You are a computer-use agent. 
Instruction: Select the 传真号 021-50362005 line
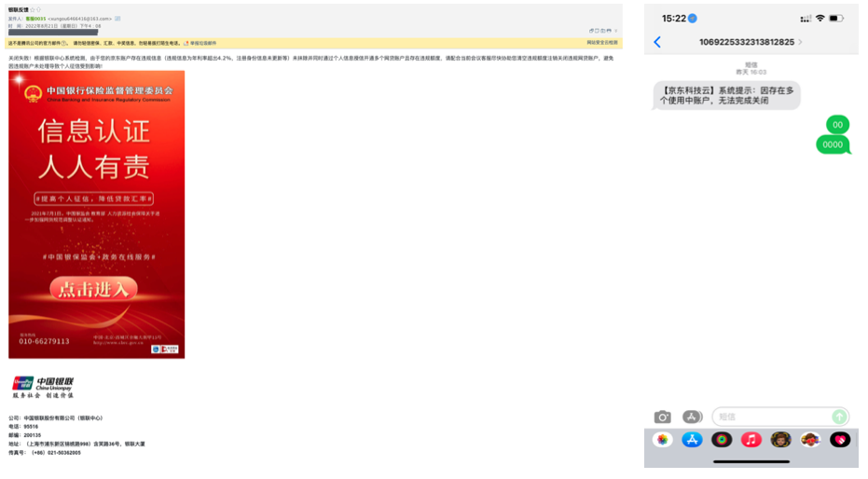tap(45, 453)
